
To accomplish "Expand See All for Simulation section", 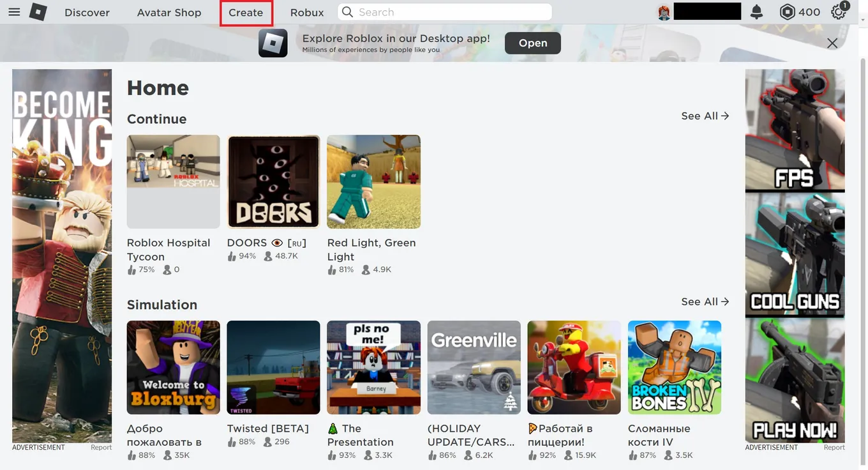I will [705, 301].
